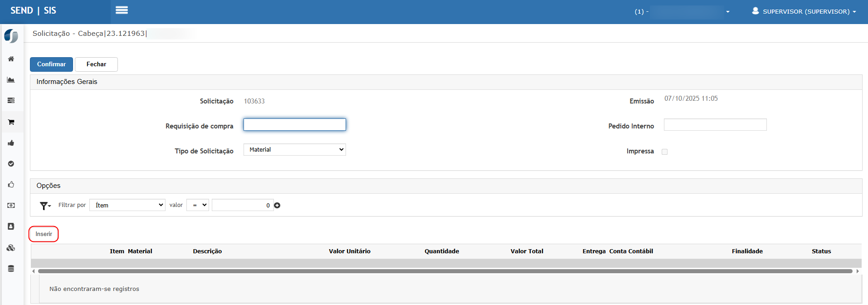868x305 pixels.
Task: Click the money bill sidebar icon
Action: tap(11, 206)
